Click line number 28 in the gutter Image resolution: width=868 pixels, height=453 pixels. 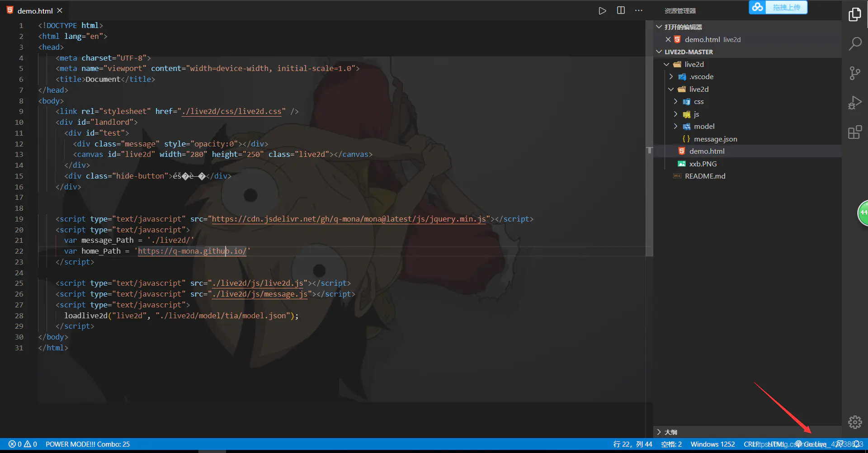click(x=19, y=316)
